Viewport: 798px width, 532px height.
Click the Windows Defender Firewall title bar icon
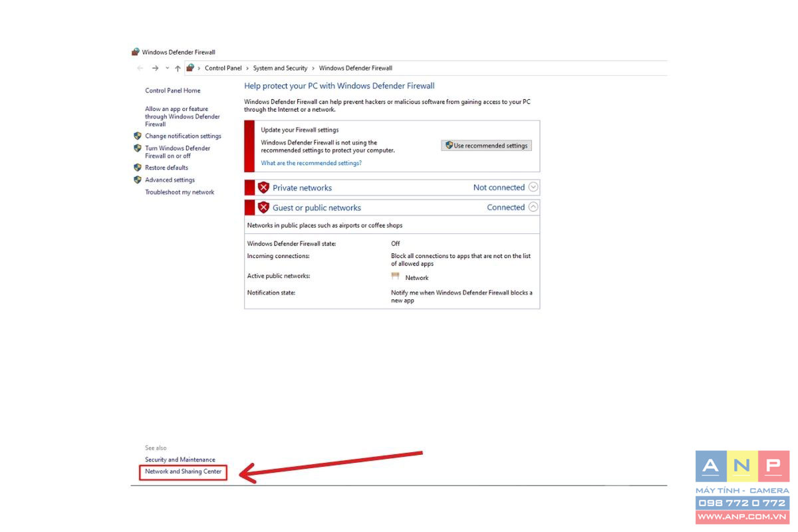pyautogui.click(x=136, y=52)
